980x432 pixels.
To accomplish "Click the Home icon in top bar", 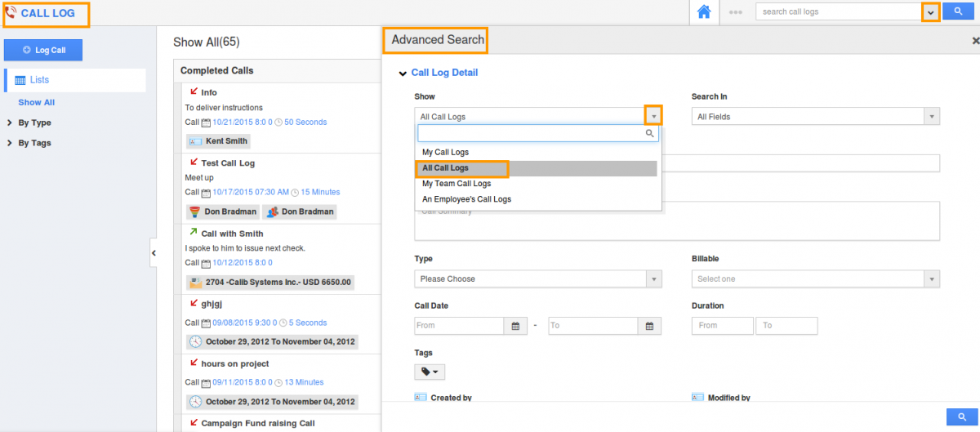I will (704, 12).
